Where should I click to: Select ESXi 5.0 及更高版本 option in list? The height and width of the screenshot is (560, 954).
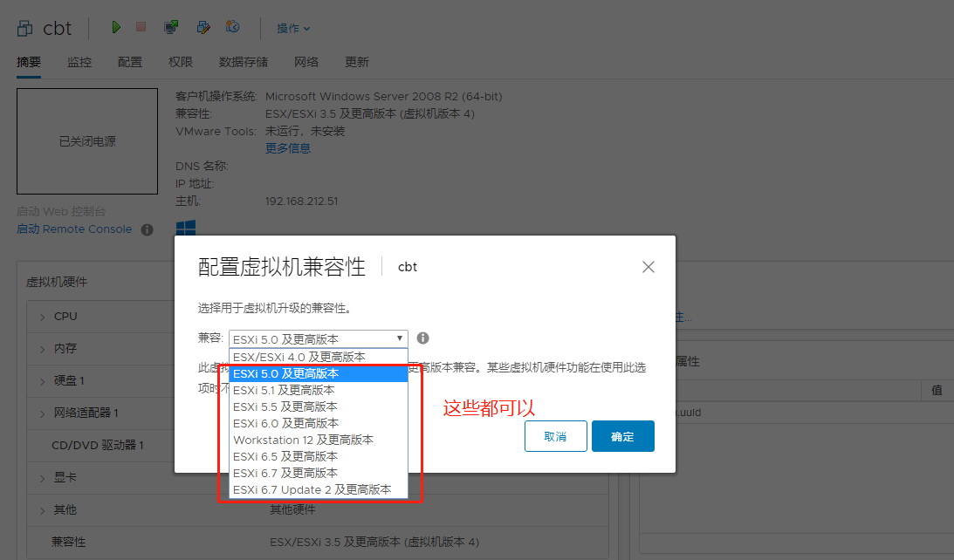click(x=319, y=373)
